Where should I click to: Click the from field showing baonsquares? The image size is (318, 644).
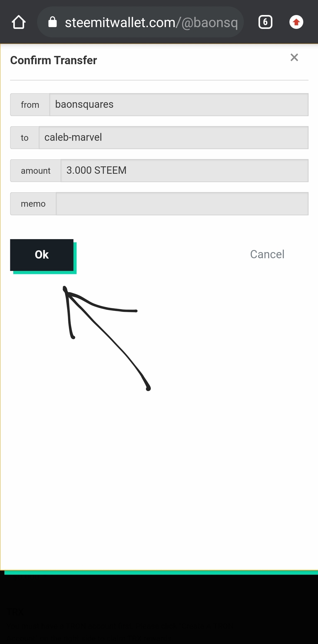179,105
